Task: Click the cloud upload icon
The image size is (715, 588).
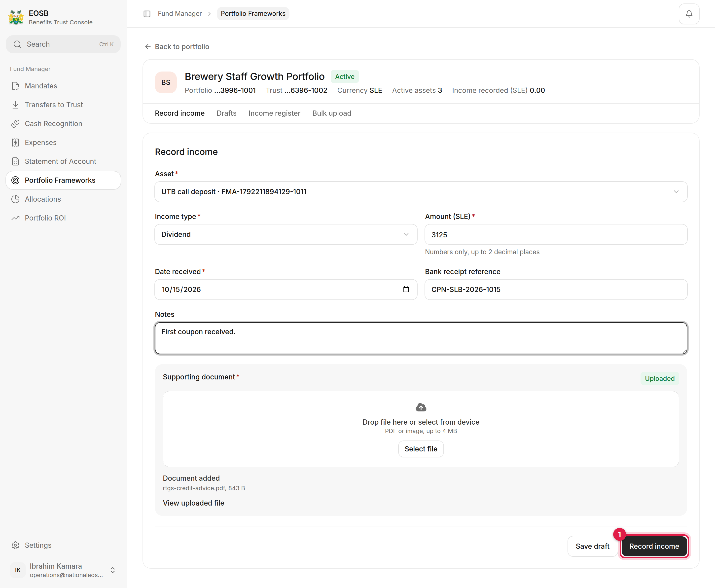Action: tap(421, 407)
